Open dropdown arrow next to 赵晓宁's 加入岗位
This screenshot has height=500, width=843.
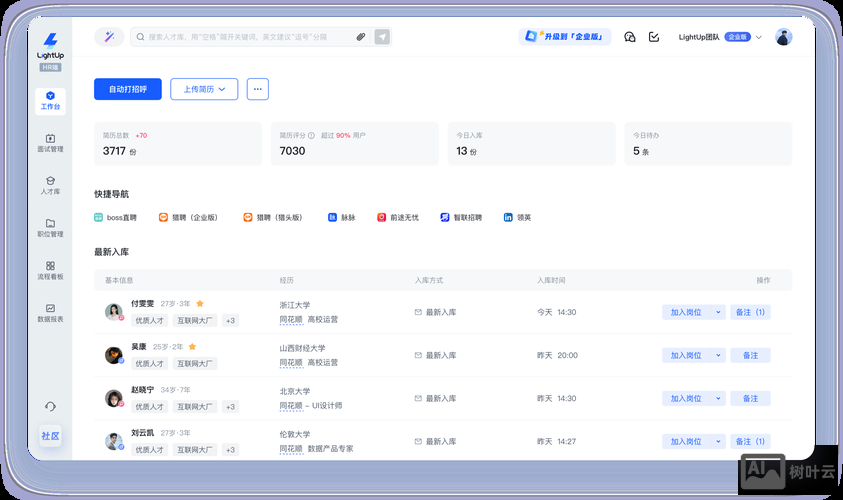718,398
